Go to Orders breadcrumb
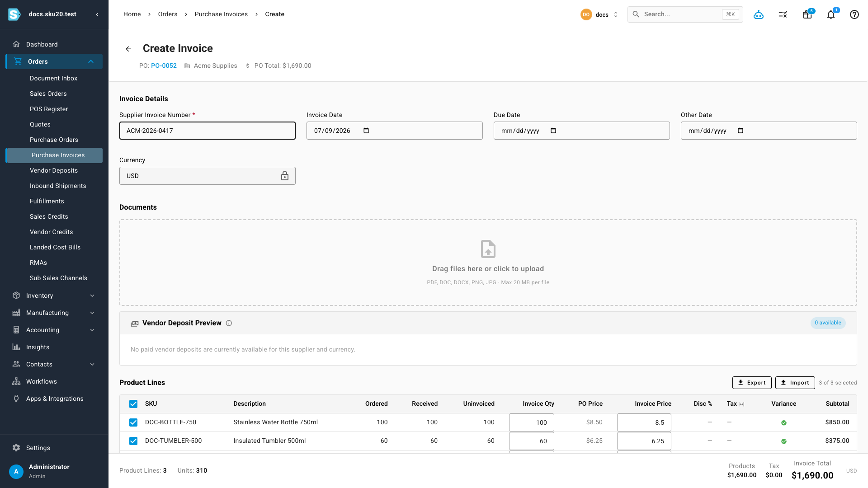Image resolution: width=868 pixels, height=488 pixels. coord(168,14)
